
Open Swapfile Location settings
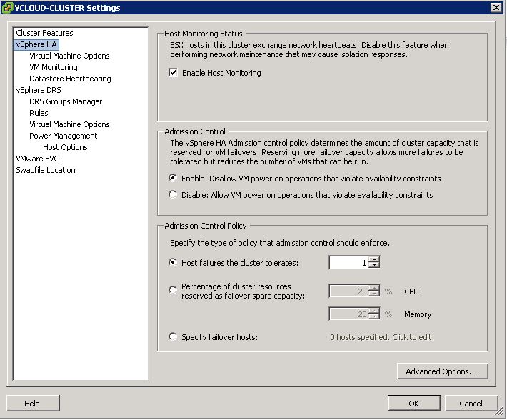46,170
